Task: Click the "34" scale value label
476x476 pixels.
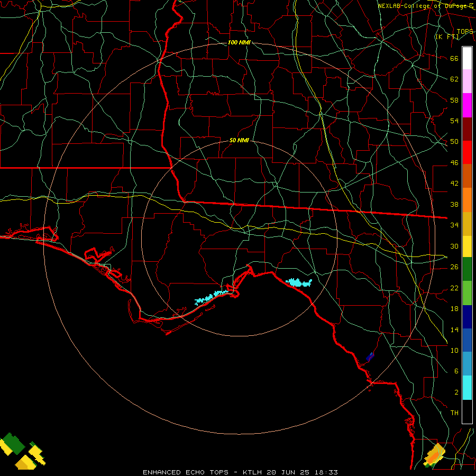Action: 454,225
